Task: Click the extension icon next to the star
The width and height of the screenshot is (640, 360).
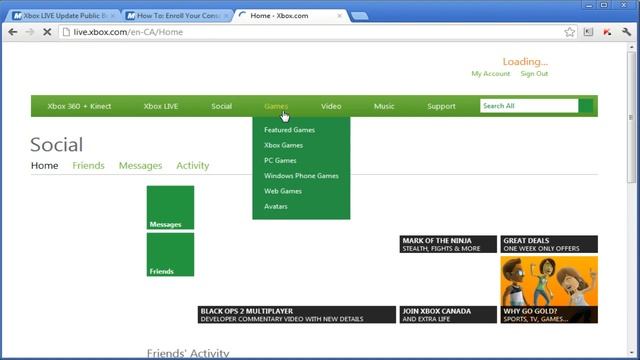Action: [x=588, y=32]
